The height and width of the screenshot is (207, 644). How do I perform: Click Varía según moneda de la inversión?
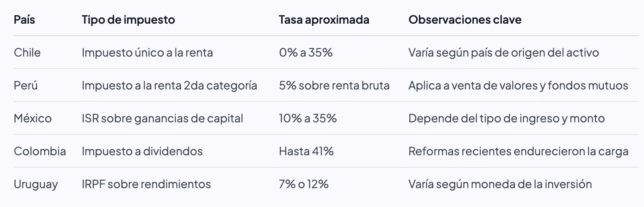coord(500,184)
